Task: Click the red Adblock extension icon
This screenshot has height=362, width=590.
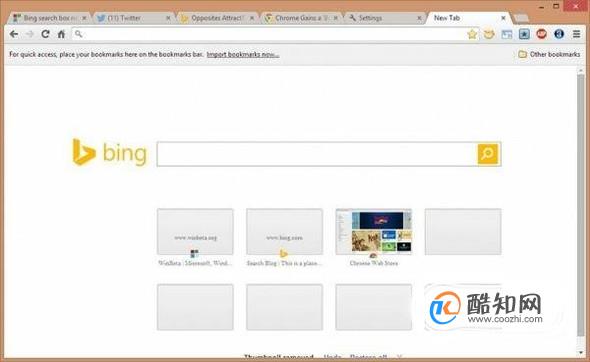Action: 541,34
